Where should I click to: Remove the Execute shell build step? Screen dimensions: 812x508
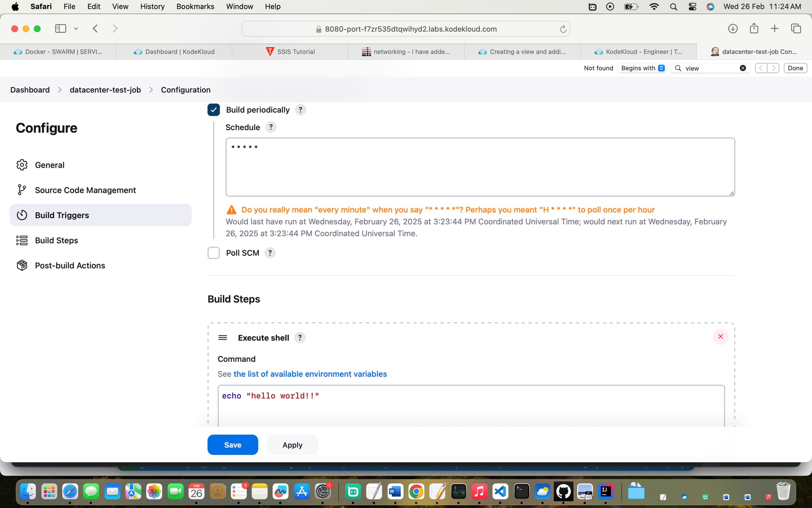[x=720, y=337]
